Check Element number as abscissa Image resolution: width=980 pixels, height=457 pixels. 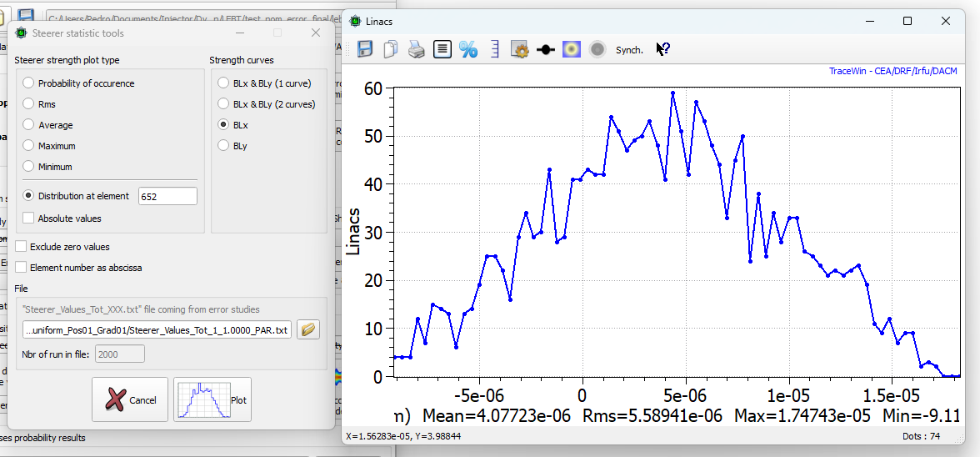21,268
